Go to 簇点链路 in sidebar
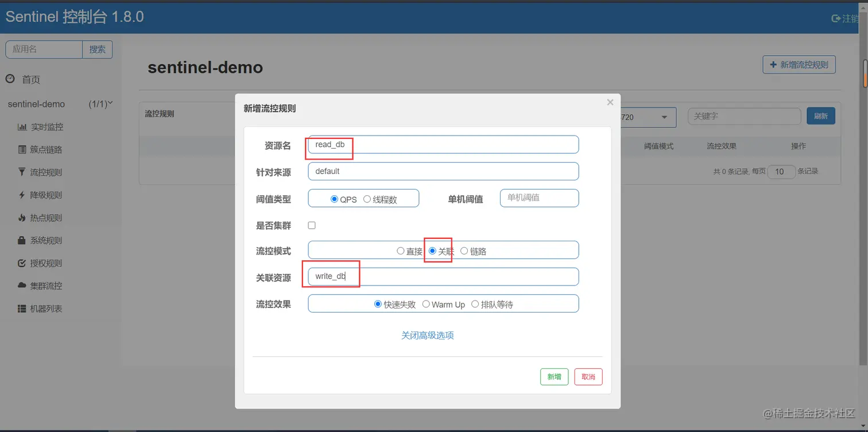This screenshot has width=868, height=432. pos(46,149)
